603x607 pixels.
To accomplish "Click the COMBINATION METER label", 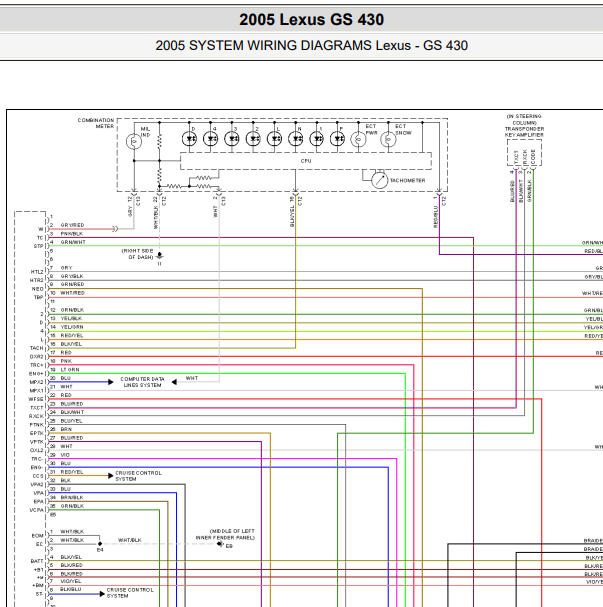I will pyautogui.click(x=96, y=123).
